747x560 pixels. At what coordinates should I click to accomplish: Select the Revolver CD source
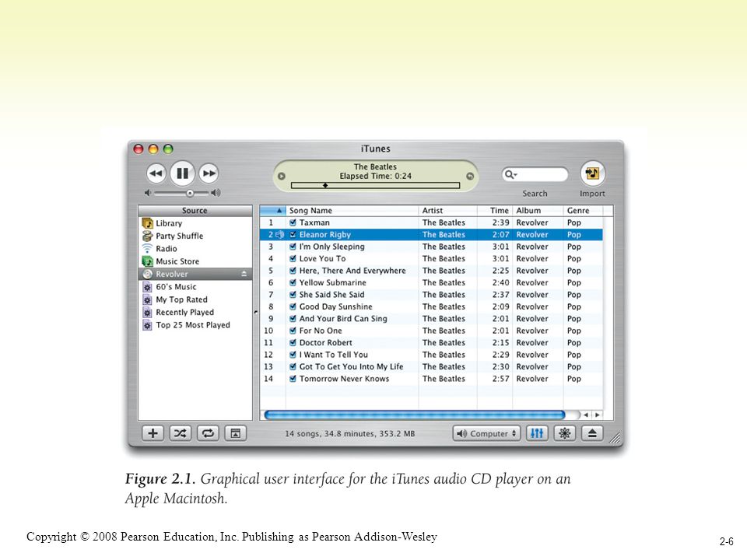[195, 274]
